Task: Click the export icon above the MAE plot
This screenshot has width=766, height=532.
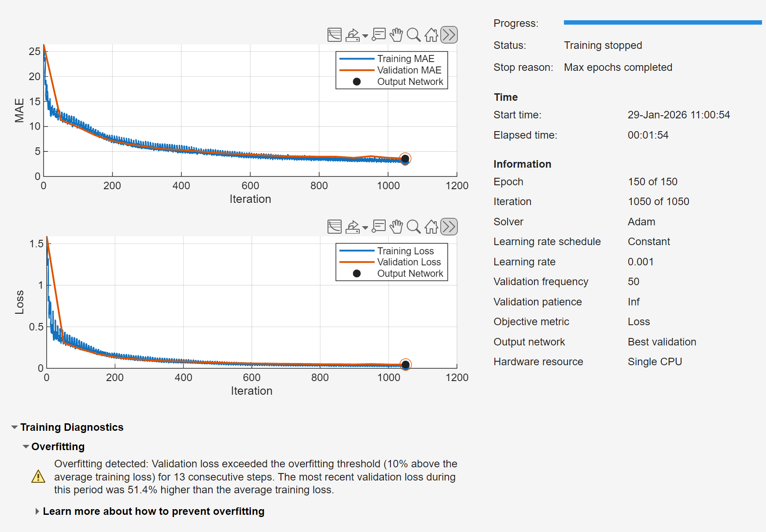Action: [353, 35]
